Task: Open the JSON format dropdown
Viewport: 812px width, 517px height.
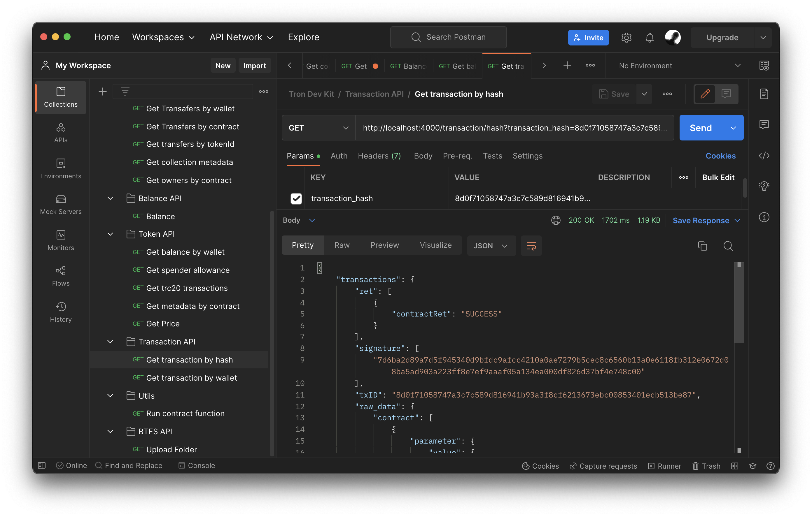Action: click(491, 246)
